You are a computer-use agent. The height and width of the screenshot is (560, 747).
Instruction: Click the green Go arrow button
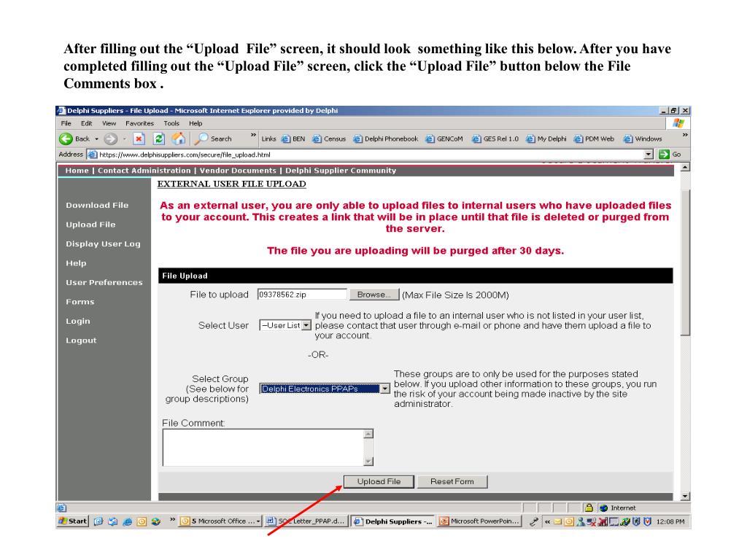coord(664,155)
